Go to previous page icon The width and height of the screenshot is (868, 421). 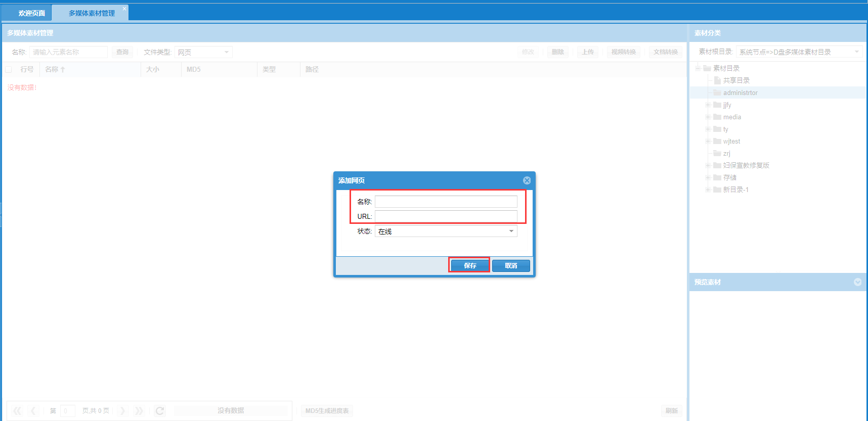[33, 411]
